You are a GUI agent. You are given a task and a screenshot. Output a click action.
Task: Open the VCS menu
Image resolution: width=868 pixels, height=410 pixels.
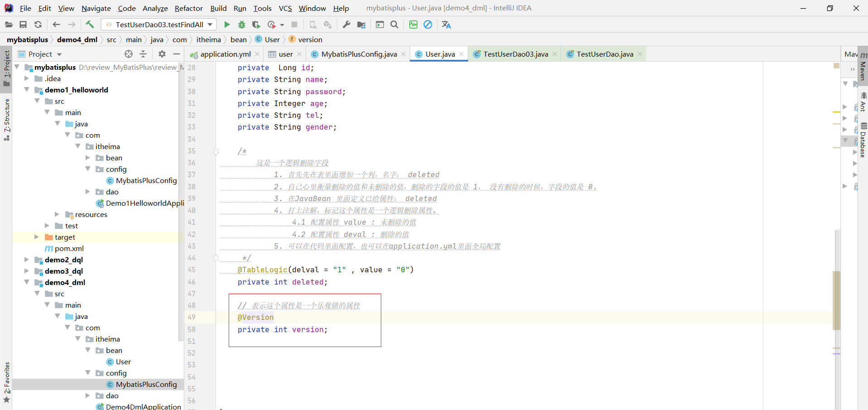tap(285, 8)
